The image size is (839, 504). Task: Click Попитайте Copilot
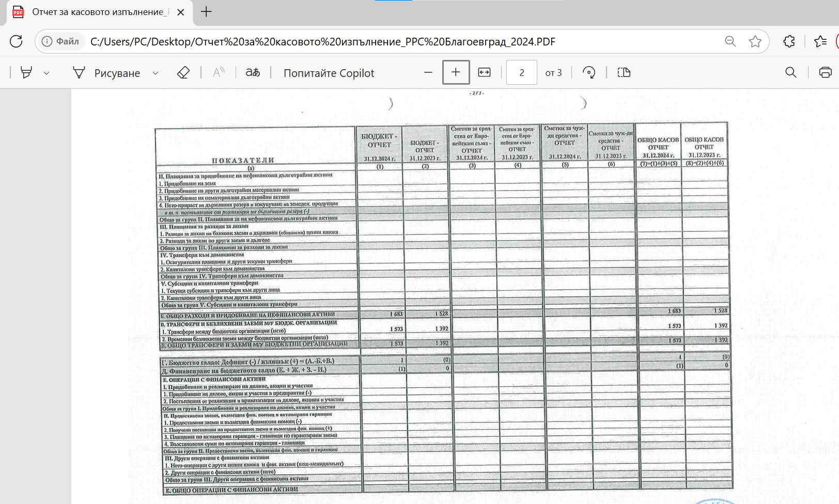[x=329, y=73]
